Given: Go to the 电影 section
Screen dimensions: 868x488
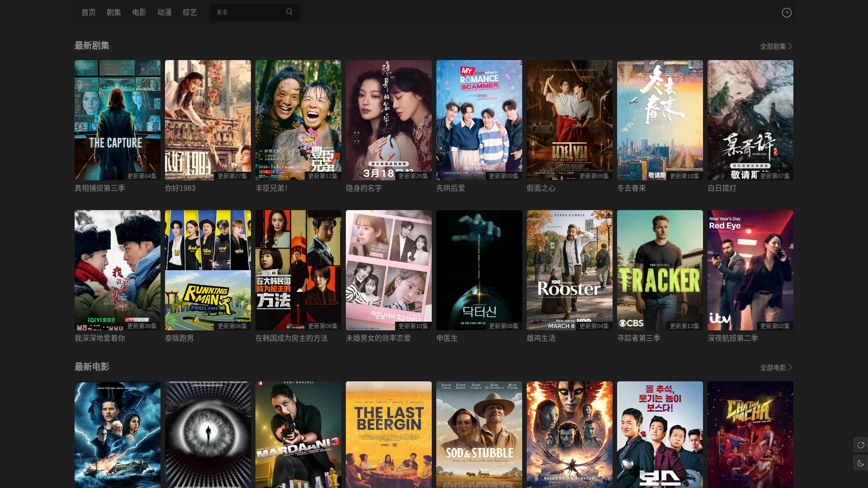Looking at the screenshot, I should (139, 12).
